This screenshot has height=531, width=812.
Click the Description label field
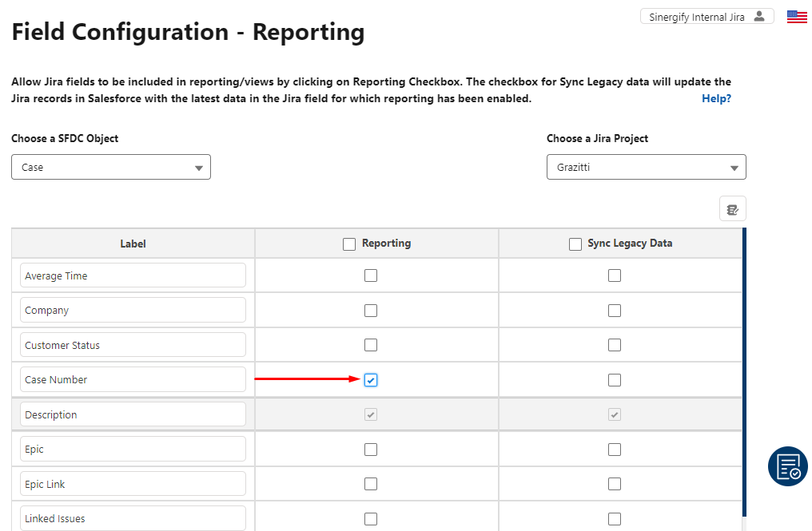(133, 414)
